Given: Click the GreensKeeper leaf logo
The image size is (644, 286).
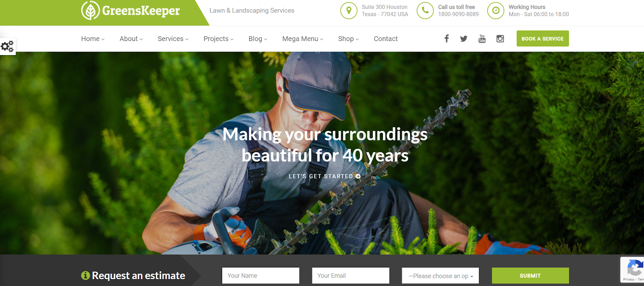Looking at the screenshot, I should [91, 10].
